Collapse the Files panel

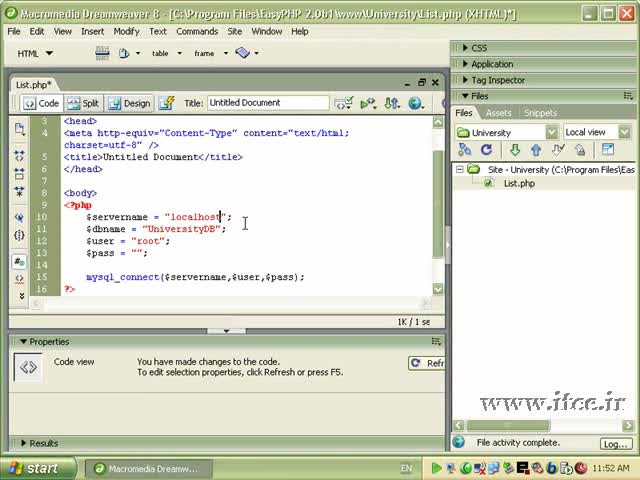465,96
